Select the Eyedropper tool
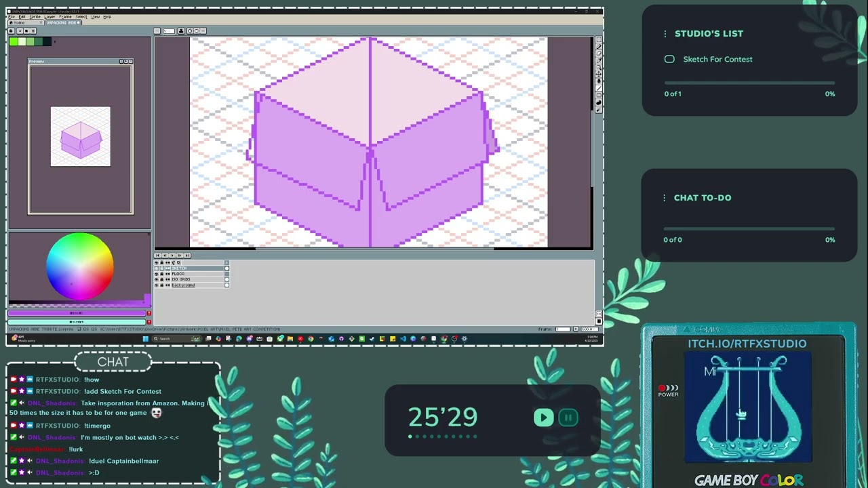Image resolution: width=868 pixels, height=488 pixels. 599,60
